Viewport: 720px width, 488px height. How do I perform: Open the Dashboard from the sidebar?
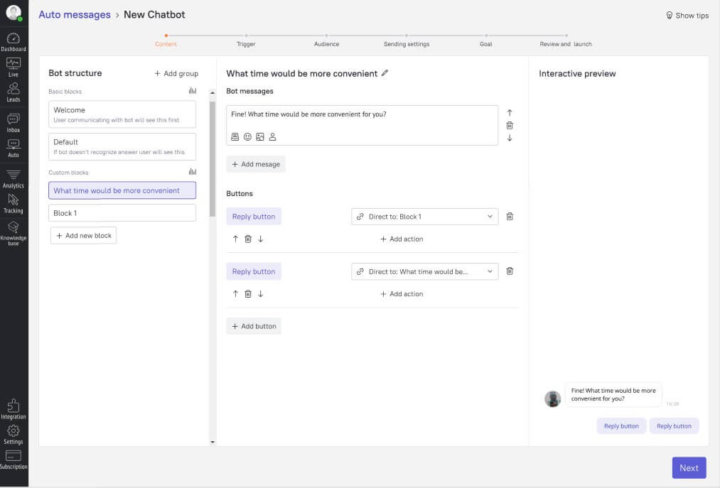pos(13,40)
